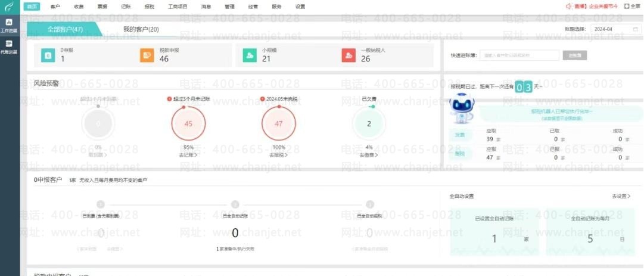Click the red ring showing 47
This screenshot has width=644, height=276.
278,123
